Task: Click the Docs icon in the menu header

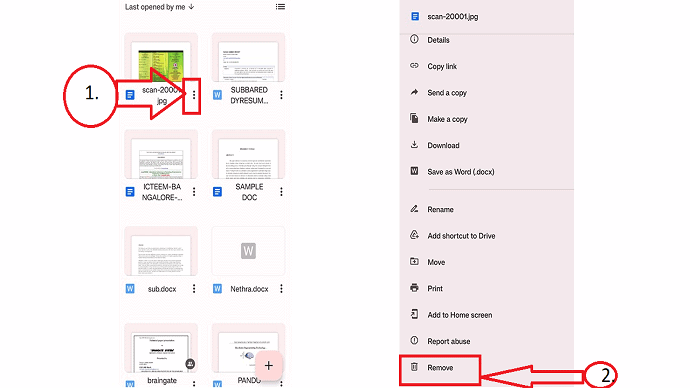Action: 415,16
